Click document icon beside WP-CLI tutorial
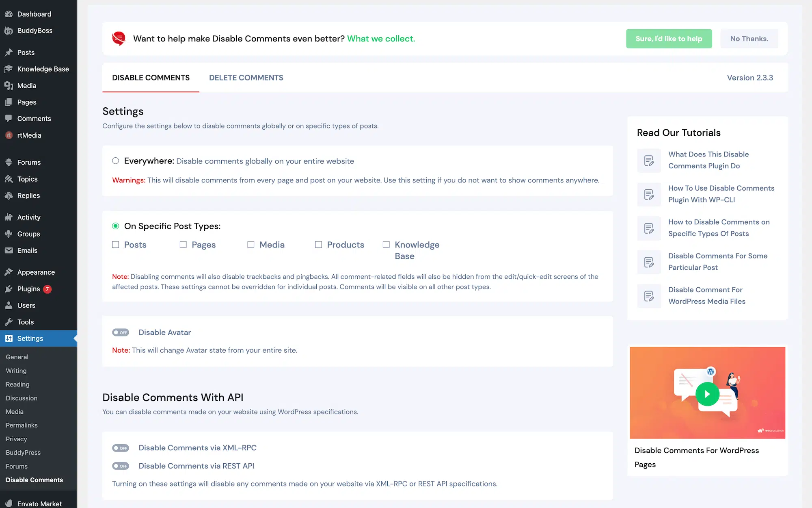The width and height of the screenshot is (812, 508). click(649, 194)
